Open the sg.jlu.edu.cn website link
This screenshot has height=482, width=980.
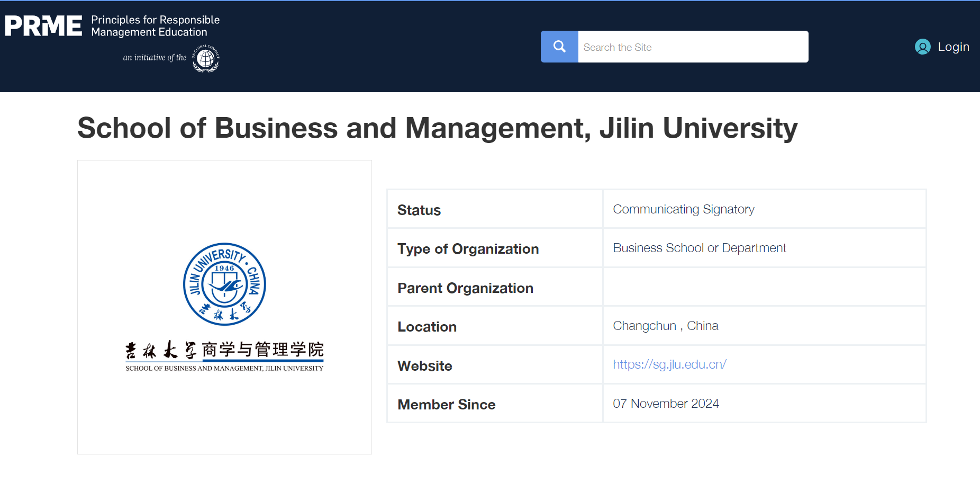(669, 364)
